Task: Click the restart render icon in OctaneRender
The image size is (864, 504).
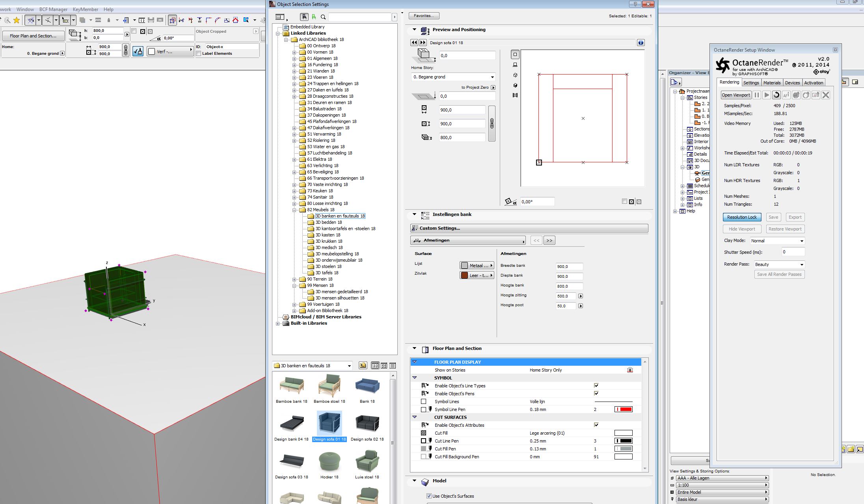Action: 776,95
